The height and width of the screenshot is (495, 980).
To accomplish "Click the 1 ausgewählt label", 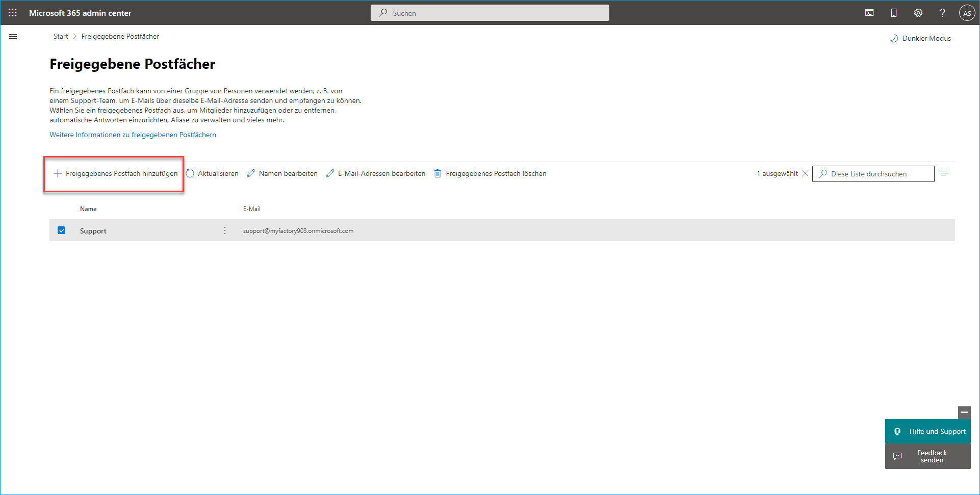I will 778,173.
